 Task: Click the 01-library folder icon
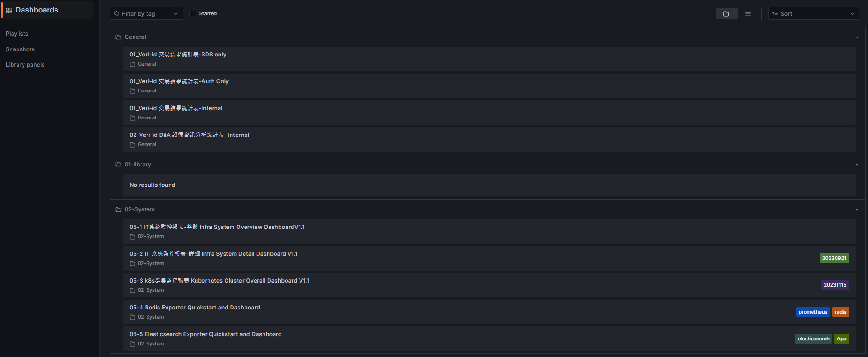(x=118, y=165)
